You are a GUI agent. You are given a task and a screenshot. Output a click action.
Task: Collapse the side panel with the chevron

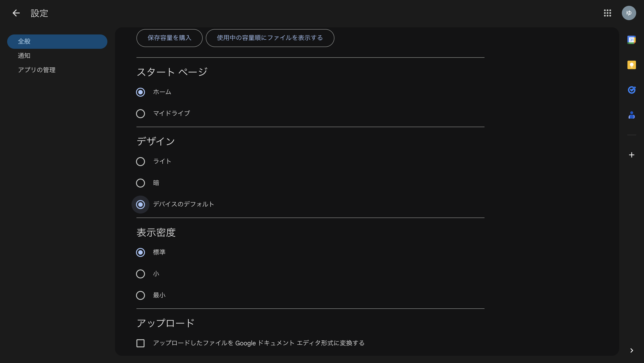(632, 350)
